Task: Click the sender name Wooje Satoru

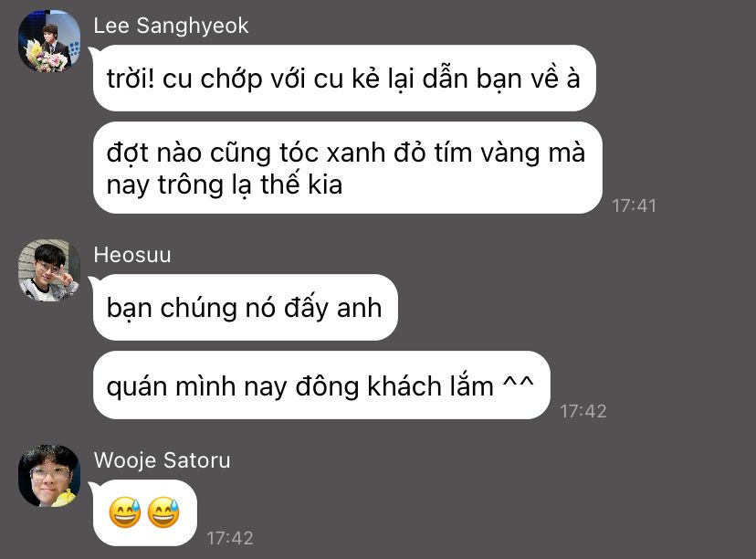Action: [x=162, y=460]
